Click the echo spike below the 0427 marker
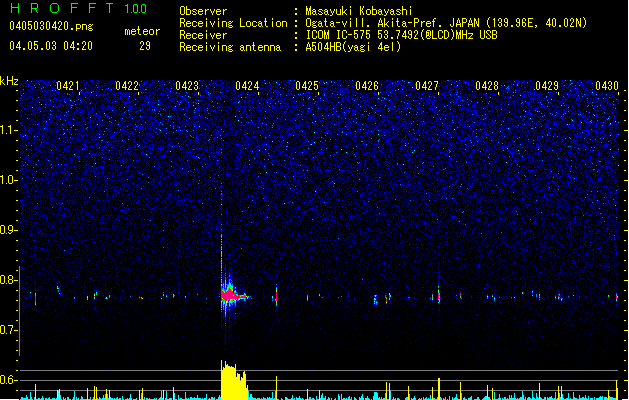This screenshot has width=629, height=400. click(439, 294)
